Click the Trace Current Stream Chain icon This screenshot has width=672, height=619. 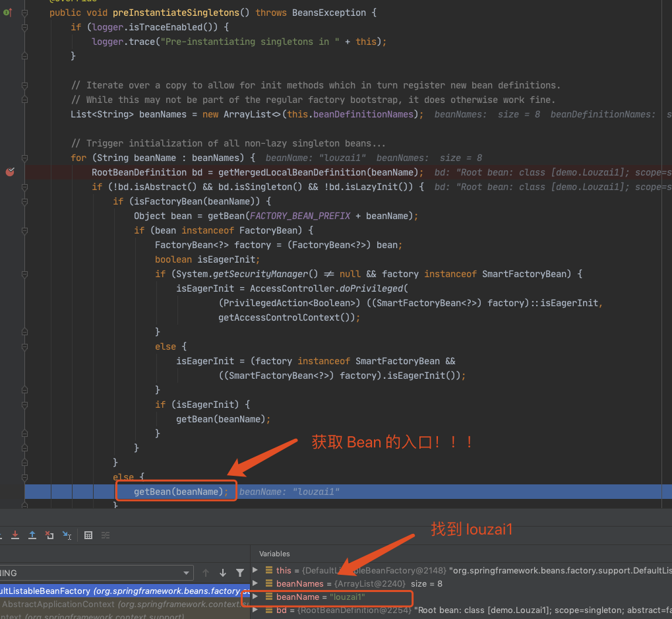click(106, 535)
